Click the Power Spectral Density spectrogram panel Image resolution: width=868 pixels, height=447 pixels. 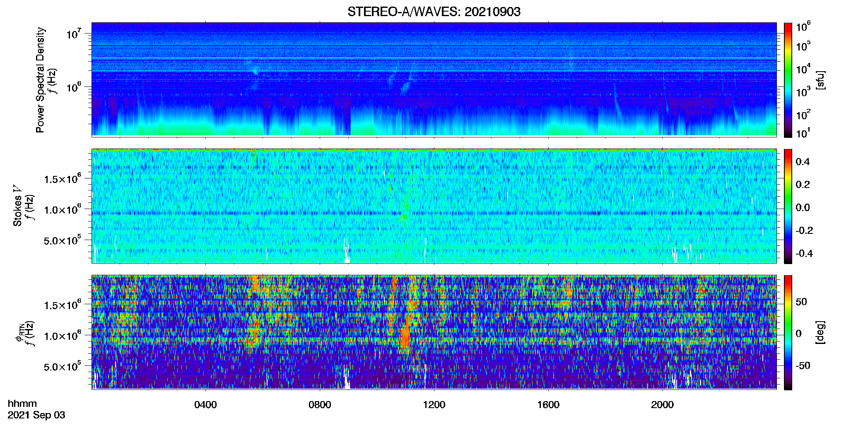pos(434,79)
